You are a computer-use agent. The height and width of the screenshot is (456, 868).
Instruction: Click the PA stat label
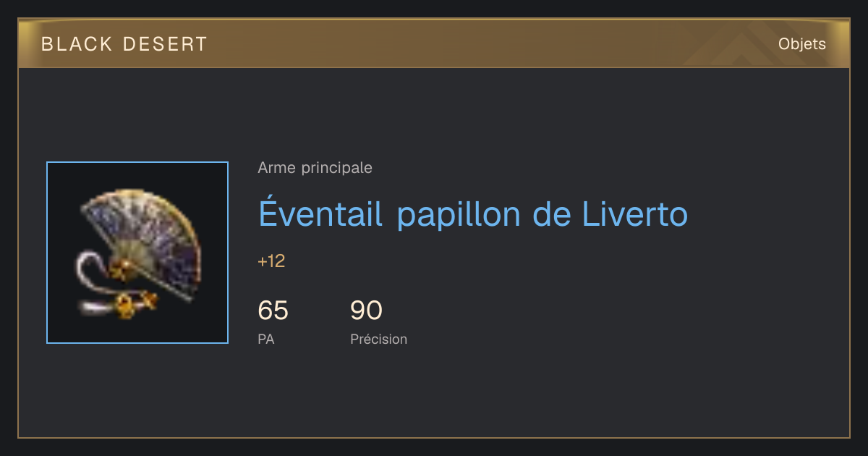point(265,339)
